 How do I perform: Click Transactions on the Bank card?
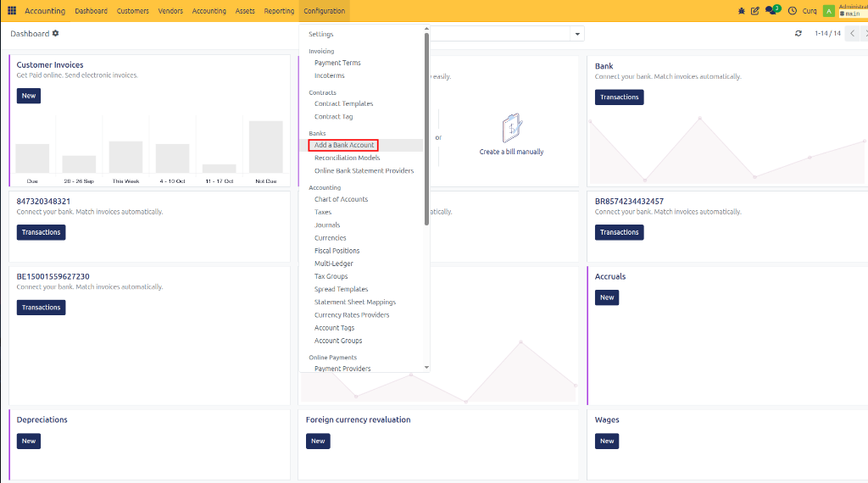619,97
